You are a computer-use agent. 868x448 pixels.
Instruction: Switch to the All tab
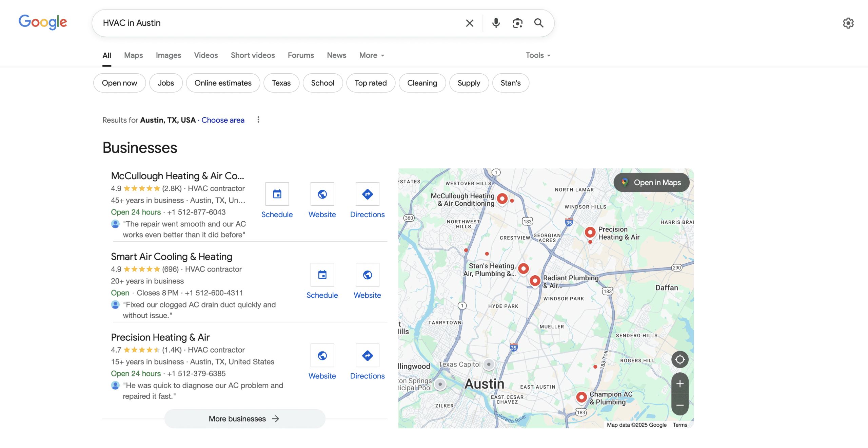pos(107,55)
